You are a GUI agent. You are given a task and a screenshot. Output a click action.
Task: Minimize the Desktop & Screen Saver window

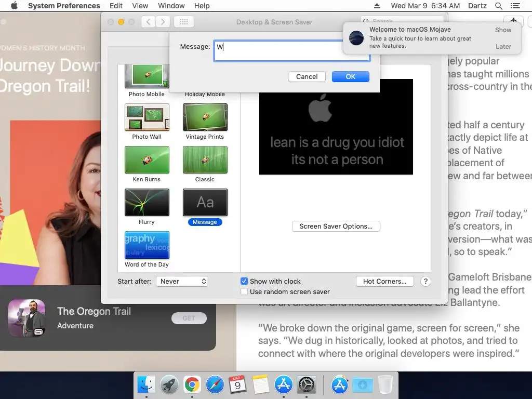click(121, 22)
